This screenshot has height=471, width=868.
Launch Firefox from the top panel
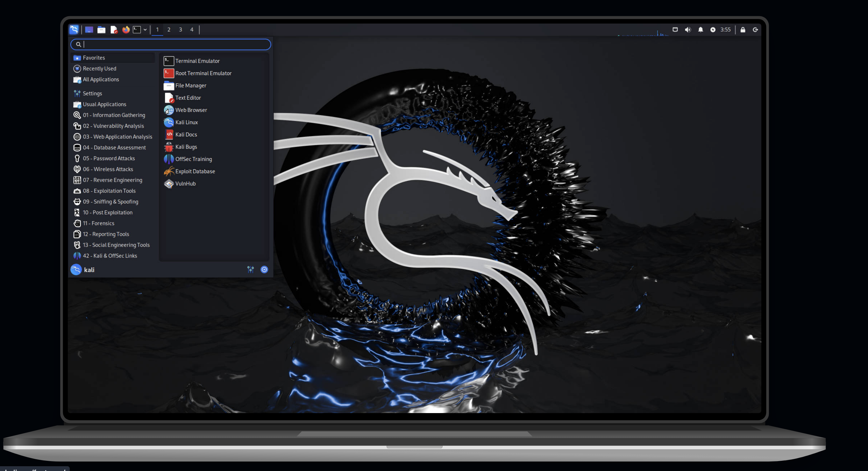pyautogui.click(x=126, y=30)
